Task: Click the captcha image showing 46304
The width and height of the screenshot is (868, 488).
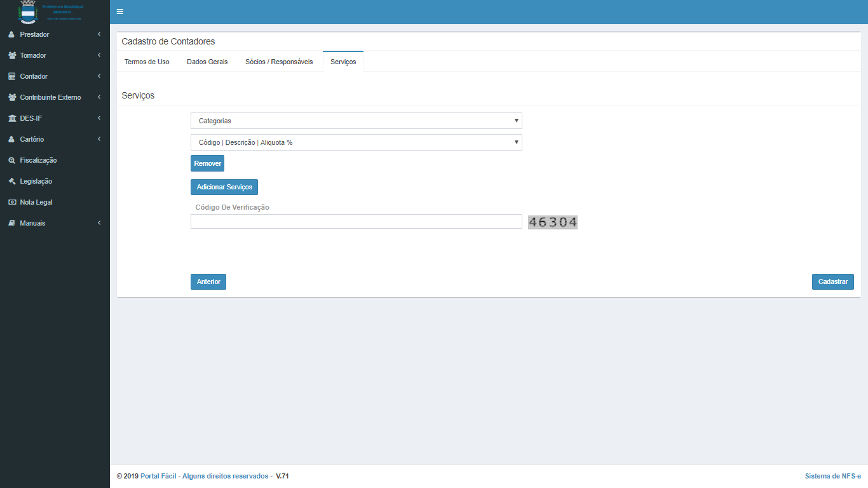Action: tap(553, 222)
